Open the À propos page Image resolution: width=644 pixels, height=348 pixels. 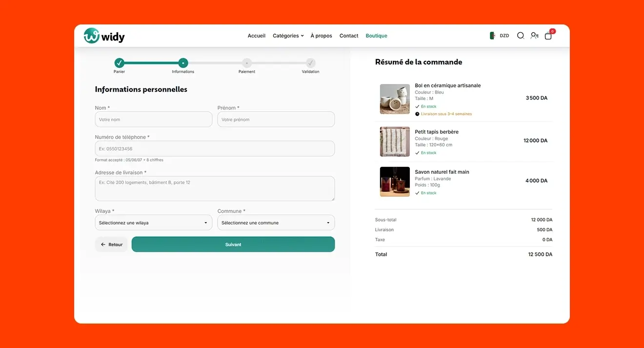(322, 36)
